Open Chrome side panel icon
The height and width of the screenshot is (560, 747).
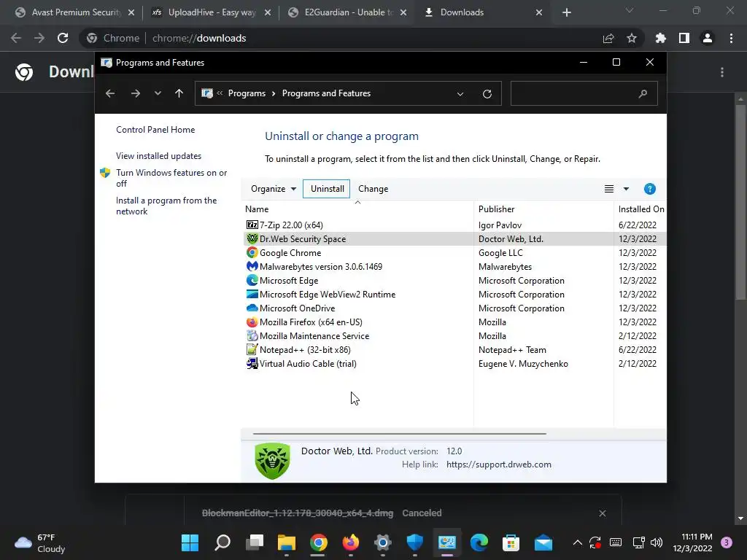point(684,38)
